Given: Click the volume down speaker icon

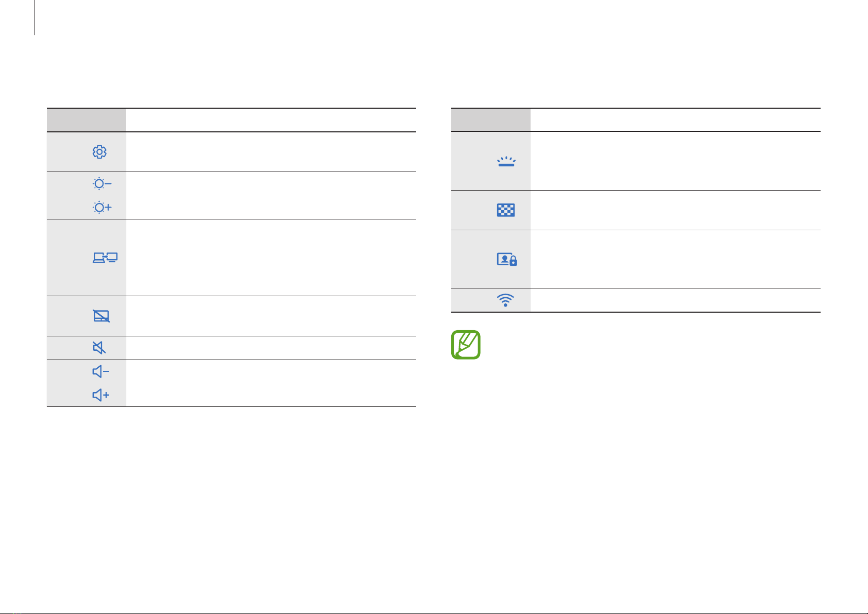Looking at the screenshot, I should [x=101, y=371].
